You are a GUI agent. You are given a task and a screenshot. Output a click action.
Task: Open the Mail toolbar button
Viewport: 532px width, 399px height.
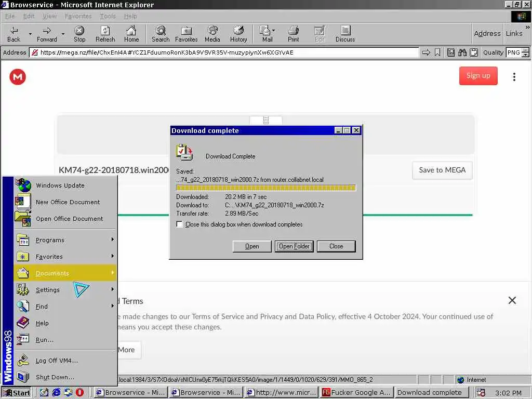click(267, 34)
